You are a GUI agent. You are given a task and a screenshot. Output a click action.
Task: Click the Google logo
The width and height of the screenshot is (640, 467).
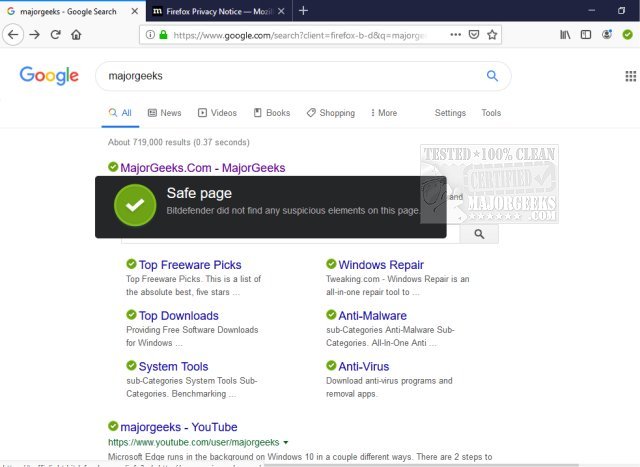(x=49, y=76)
